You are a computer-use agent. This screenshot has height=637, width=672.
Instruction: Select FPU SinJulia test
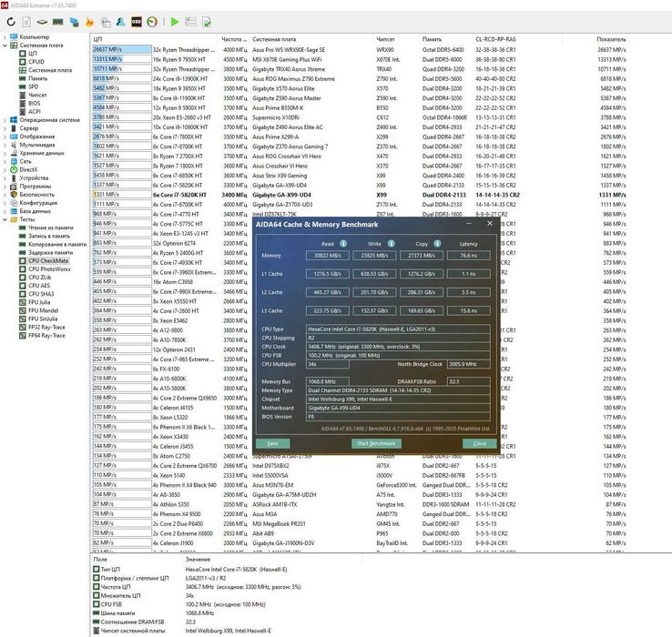(43, 318)
